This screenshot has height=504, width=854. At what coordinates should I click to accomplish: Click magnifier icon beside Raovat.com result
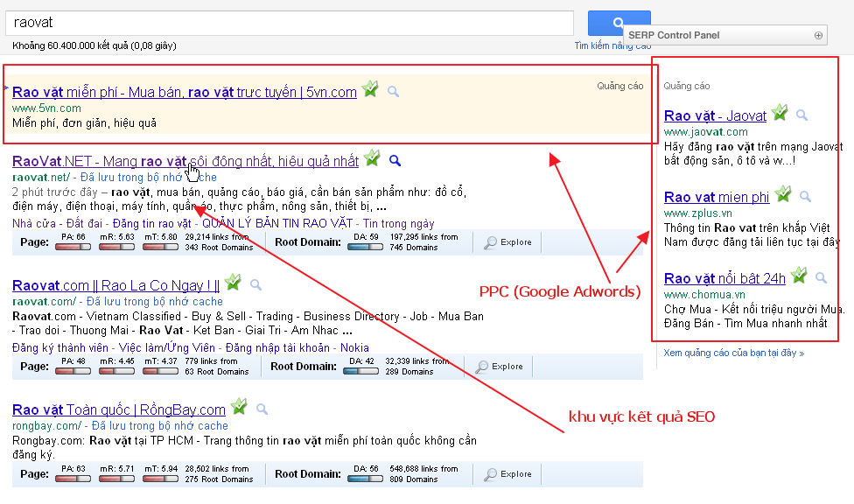coord(256,284)
